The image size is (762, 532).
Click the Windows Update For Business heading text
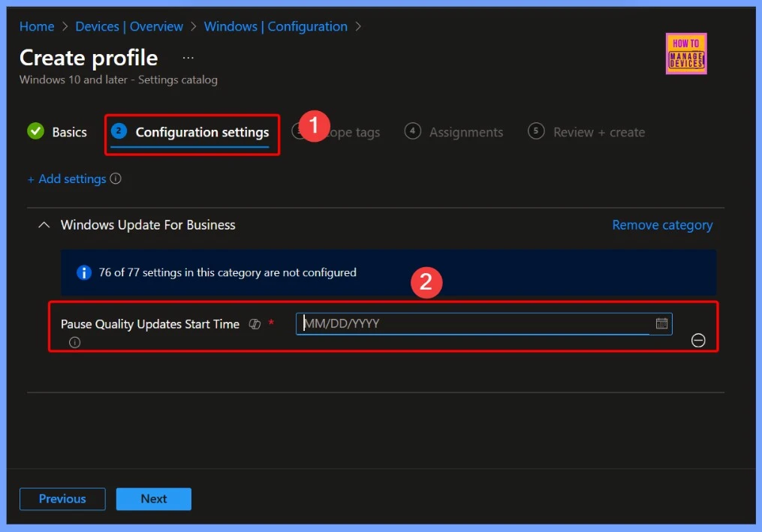148,225
